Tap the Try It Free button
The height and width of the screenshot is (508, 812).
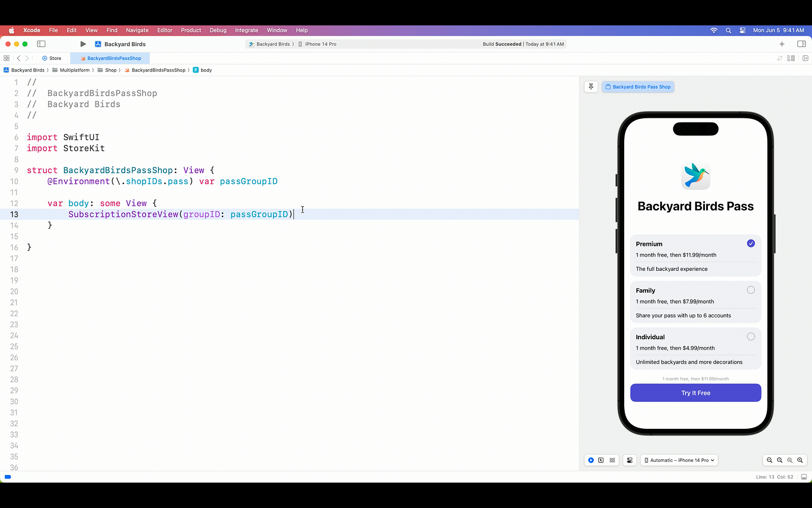pyautogui.click(x=695, y=393)
